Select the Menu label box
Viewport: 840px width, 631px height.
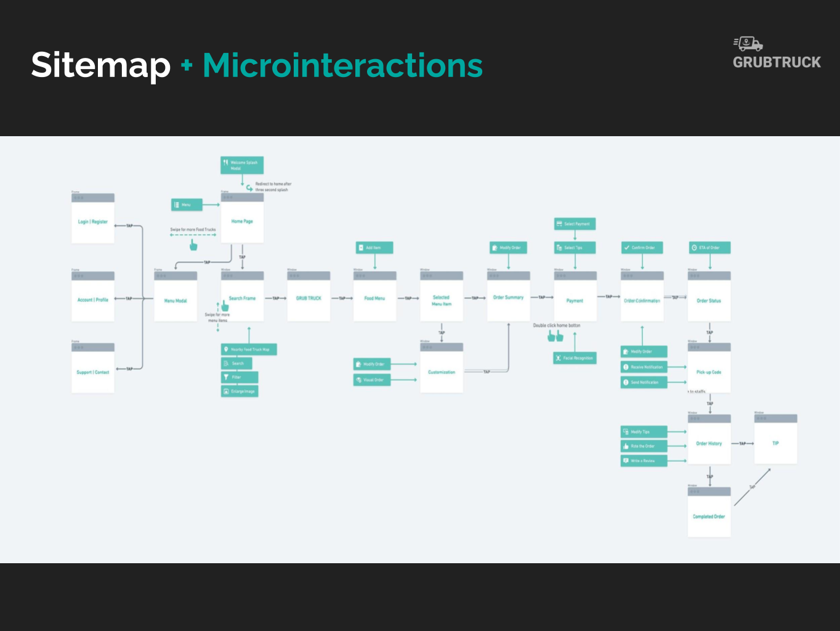tap(187, 205)
